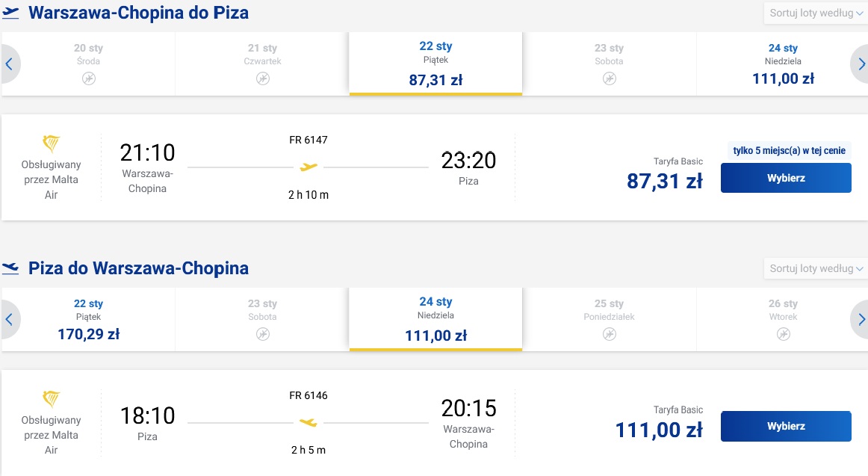Screen dimensions: 868x476
Task: Click the Ryanair harp logo on flight FR 6147
Action: point(51,144)
